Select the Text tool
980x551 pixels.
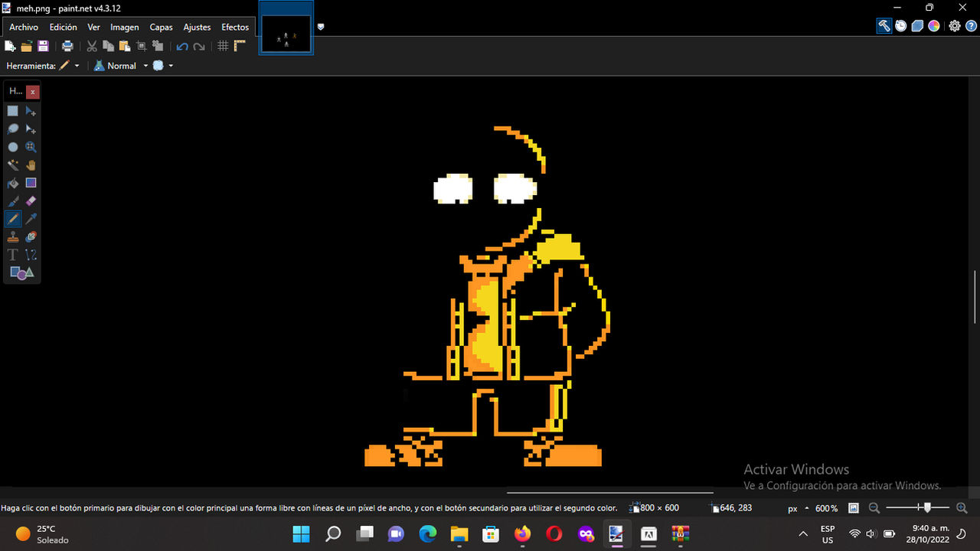click(13, 255)
